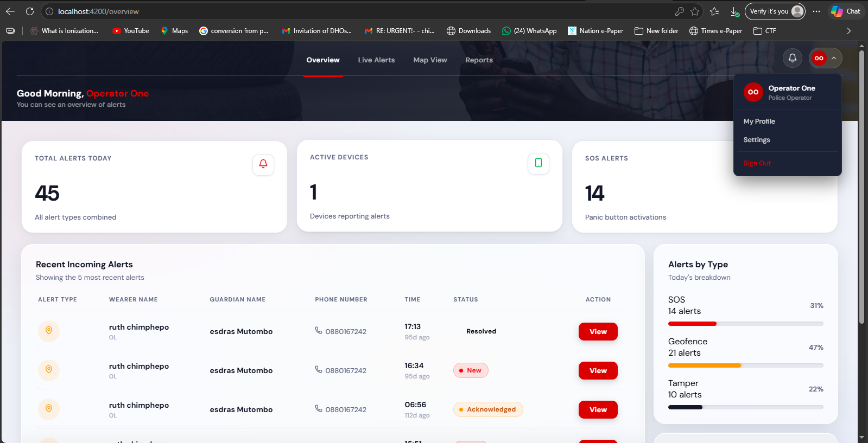View the 17:13 Resolved alert
Image resolution: width=868 pixels, height=443 pixels.
click(598, 331)
